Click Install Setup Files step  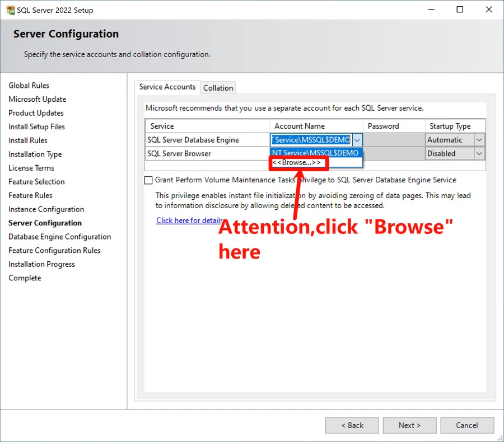(x=36, y=127)
